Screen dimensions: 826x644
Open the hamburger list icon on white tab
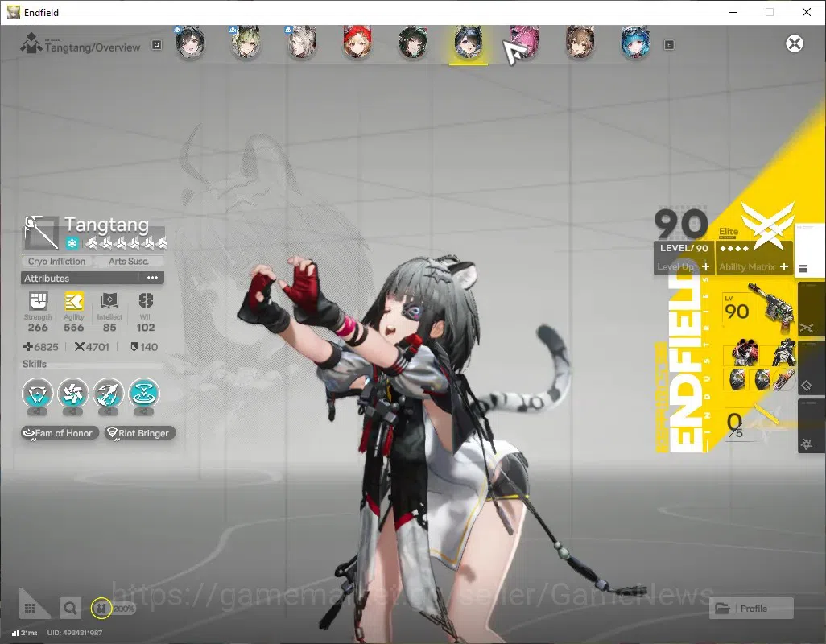pyautogui.click(x=803, y=269)
